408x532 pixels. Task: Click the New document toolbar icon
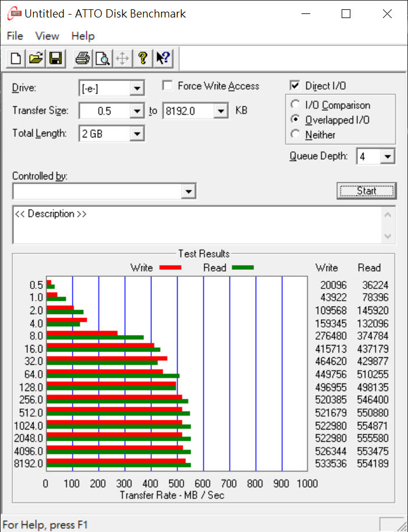16,58
